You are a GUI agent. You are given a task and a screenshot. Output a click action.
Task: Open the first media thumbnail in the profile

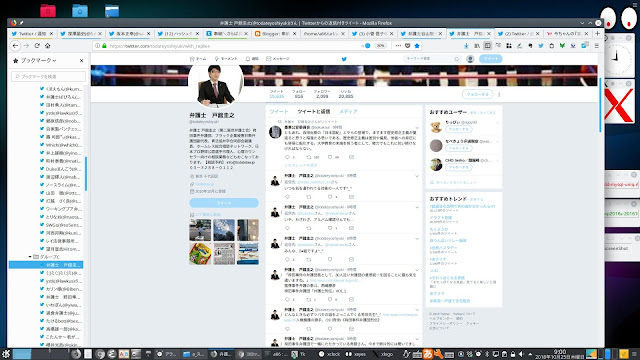pos(200,230)
